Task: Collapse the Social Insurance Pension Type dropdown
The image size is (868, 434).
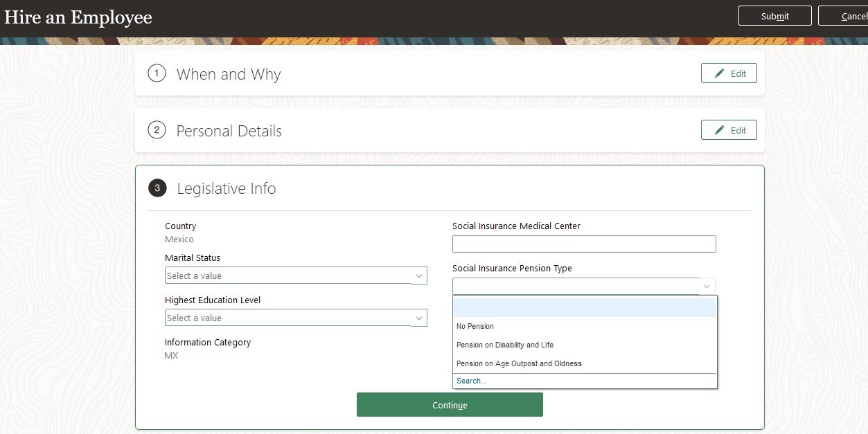Action: click(x=706, y=287)
